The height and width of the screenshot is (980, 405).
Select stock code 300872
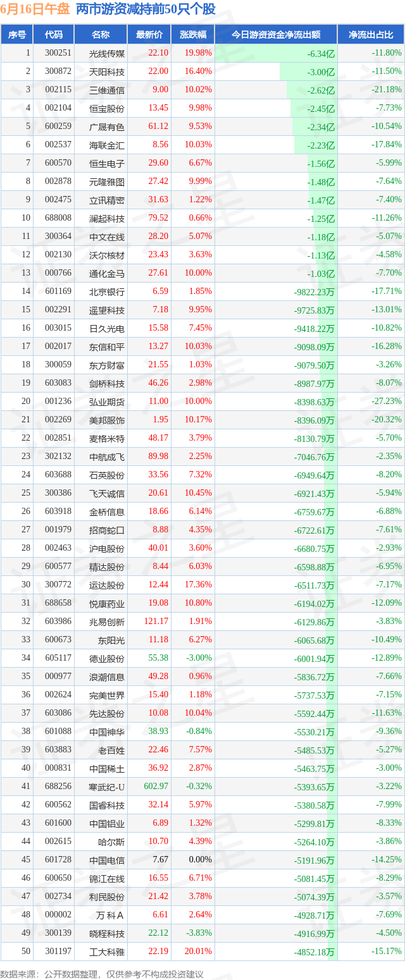(x=58, y=71)
